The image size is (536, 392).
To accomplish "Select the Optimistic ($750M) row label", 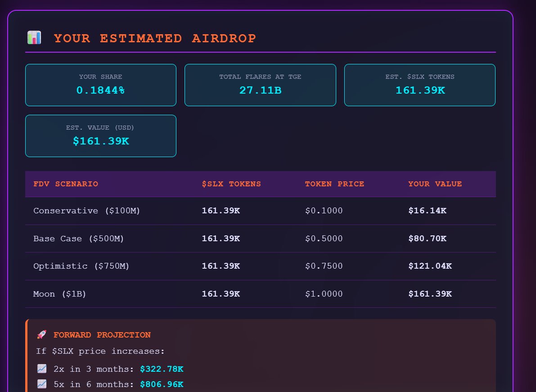I will pyautogui.click(x=81, y=266).
